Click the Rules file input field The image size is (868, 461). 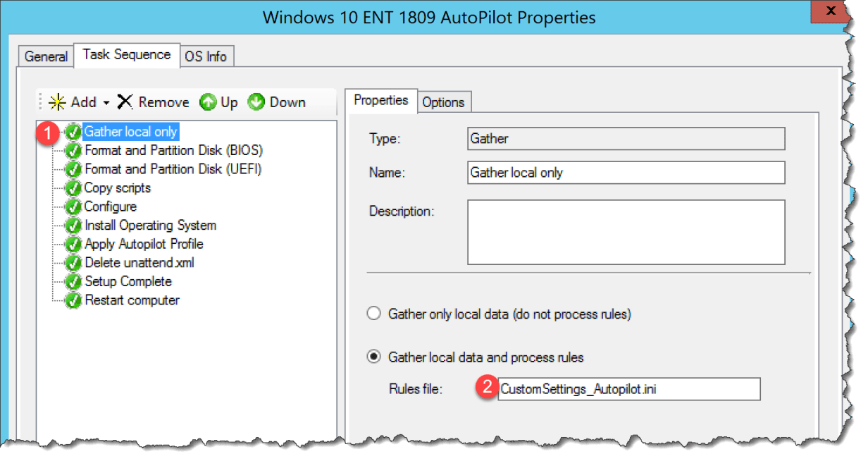[x=627, y=389]
